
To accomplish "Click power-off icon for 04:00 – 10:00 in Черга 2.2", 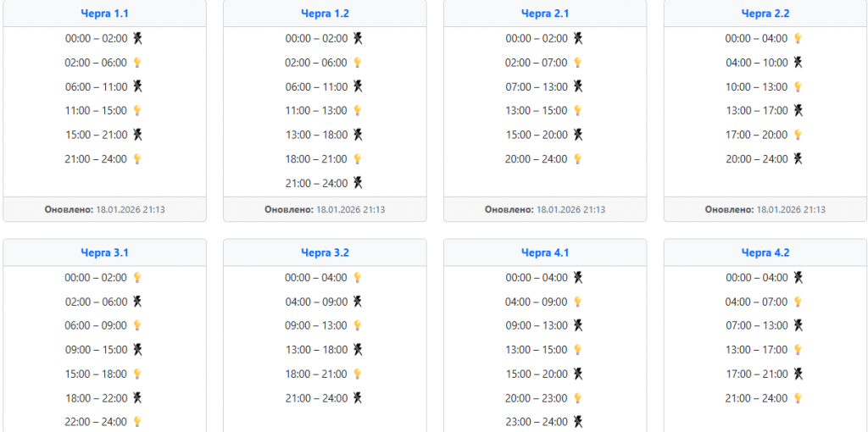I will point(798,63).
